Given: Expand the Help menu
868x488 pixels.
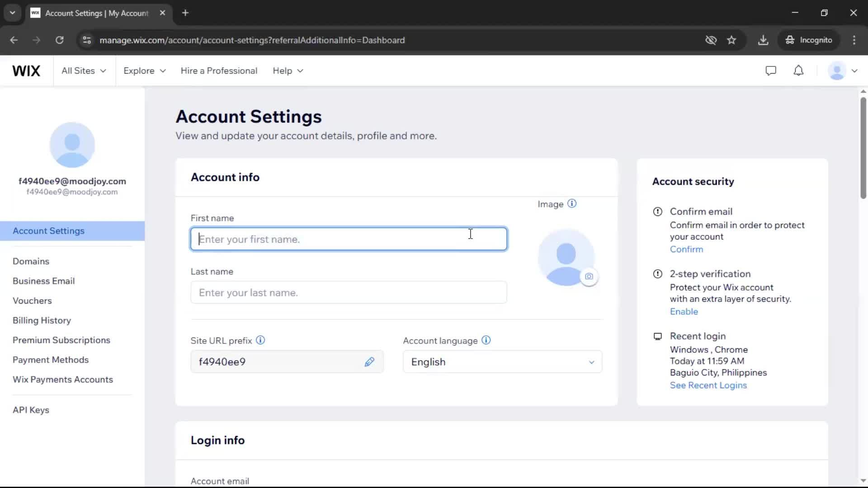Looking at the screenshot, I should coord(288,71).
